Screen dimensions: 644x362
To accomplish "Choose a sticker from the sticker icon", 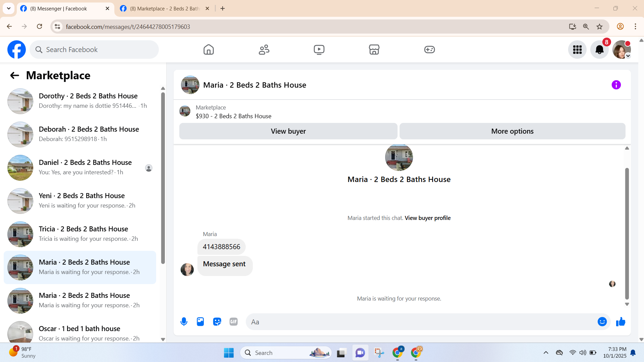I will tap(217, 322).
